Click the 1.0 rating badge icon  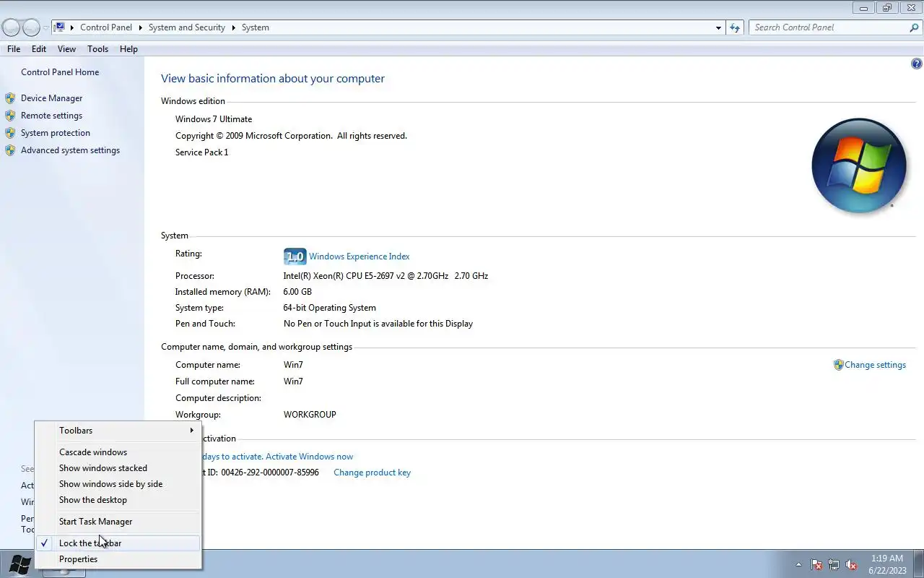pos(295,256)
